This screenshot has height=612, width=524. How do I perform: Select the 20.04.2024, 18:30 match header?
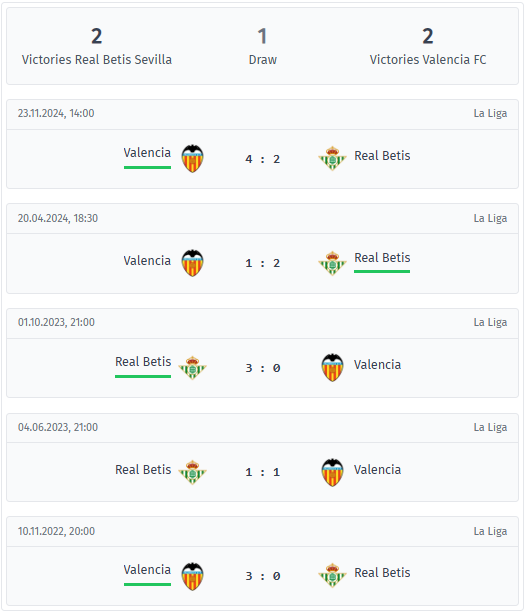click(x=262, y=218)
